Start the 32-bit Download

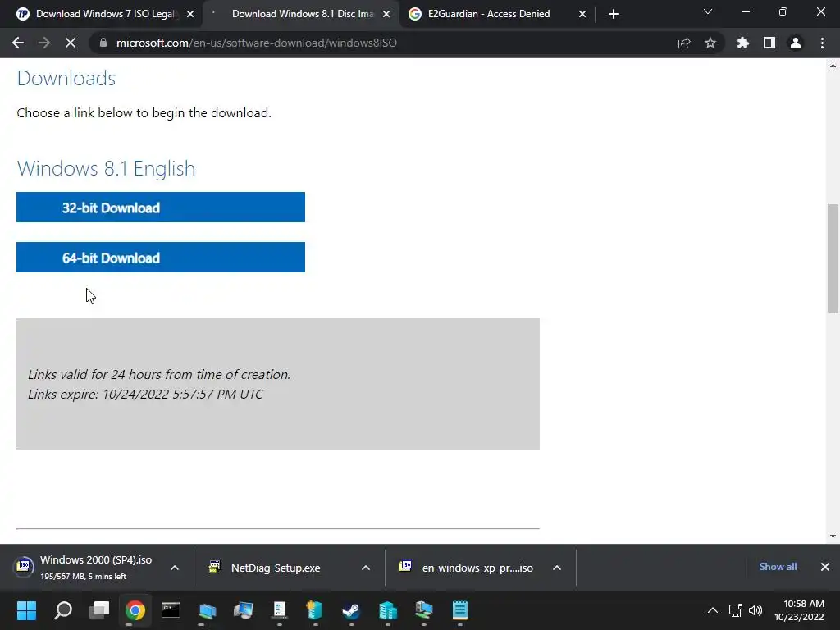161,208
